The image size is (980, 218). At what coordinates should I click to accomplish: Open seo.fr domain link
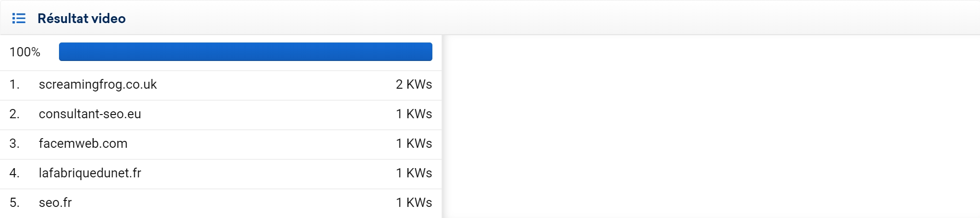point(55,203)
